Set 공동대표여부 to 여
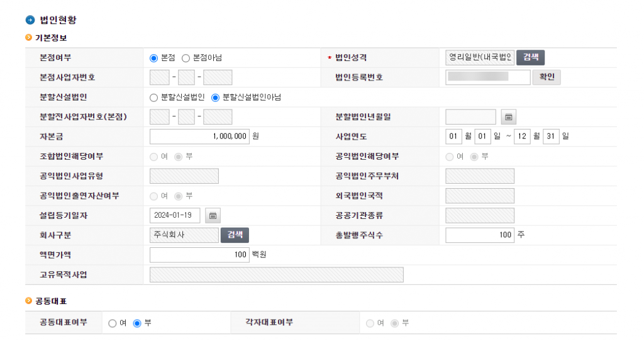Viewport: 644px width, 341px height. [112, 323]
